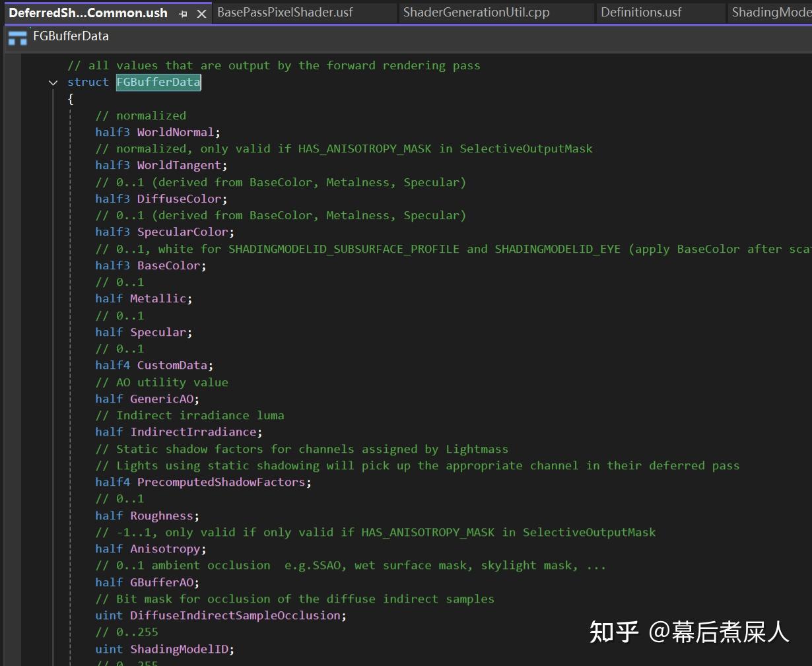Select the highlighted FGBufferData struct name
The width and height of the screenshot is (812, 666).
(158, 82)
